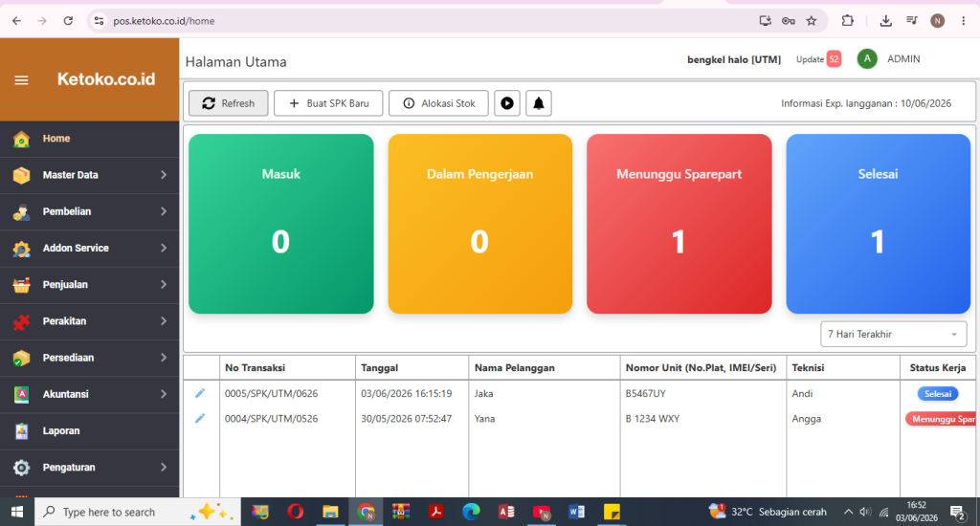
Task: Click the Menunggu Sparepart badge for Yana
Action: pyautogui.click(x=942, y=419)
